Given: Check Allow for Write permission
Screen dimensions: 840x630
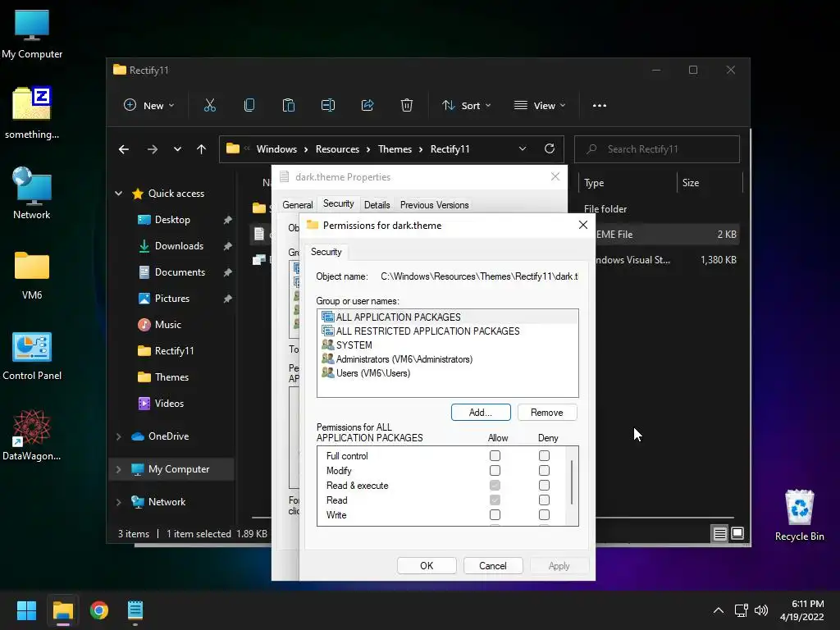Looking at the screenshot, I should pyautogui.click(x=495, y=515).
